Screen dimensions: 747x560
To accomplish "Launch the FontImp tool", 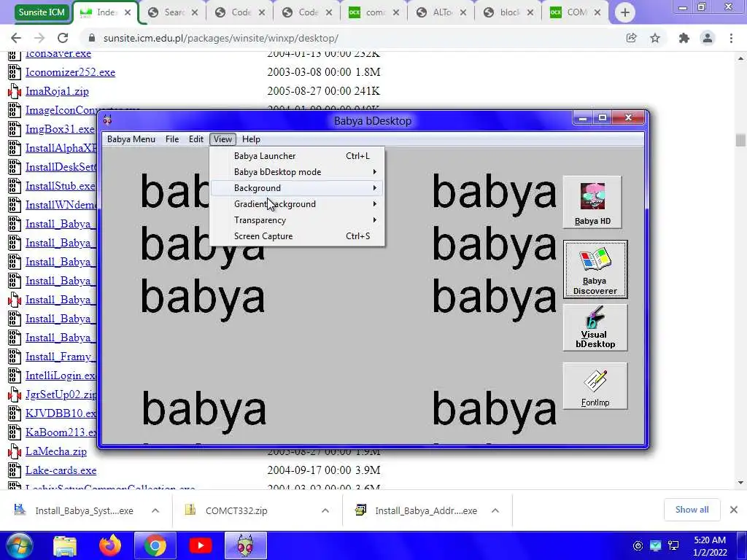I will [x=595, y=386].
